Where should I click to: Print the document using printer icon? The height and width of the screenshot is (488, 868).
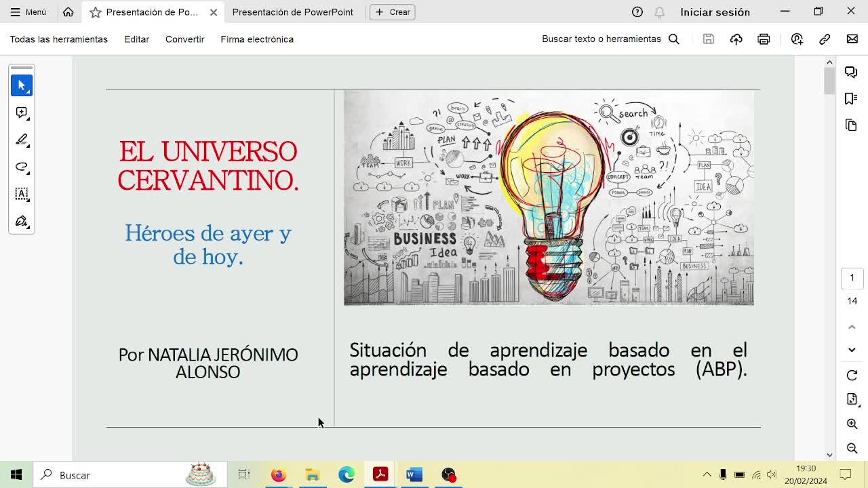point(764,39)
